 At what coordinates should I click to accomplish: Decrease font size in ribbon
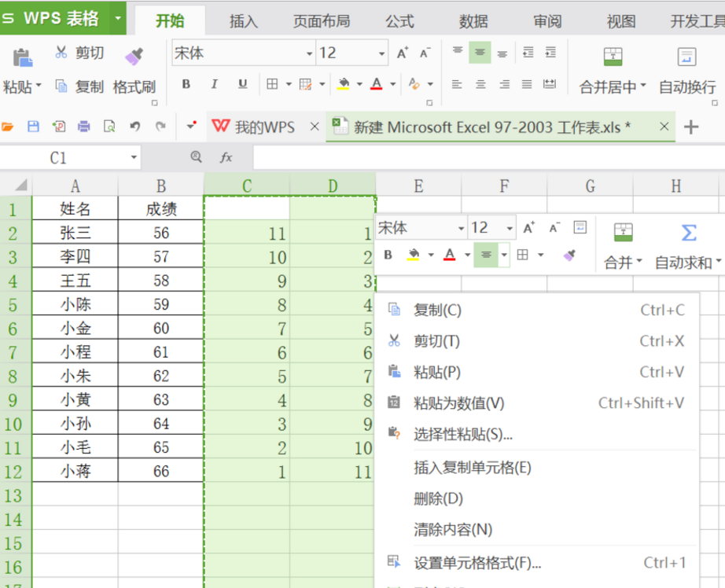(x=425, y=53)
